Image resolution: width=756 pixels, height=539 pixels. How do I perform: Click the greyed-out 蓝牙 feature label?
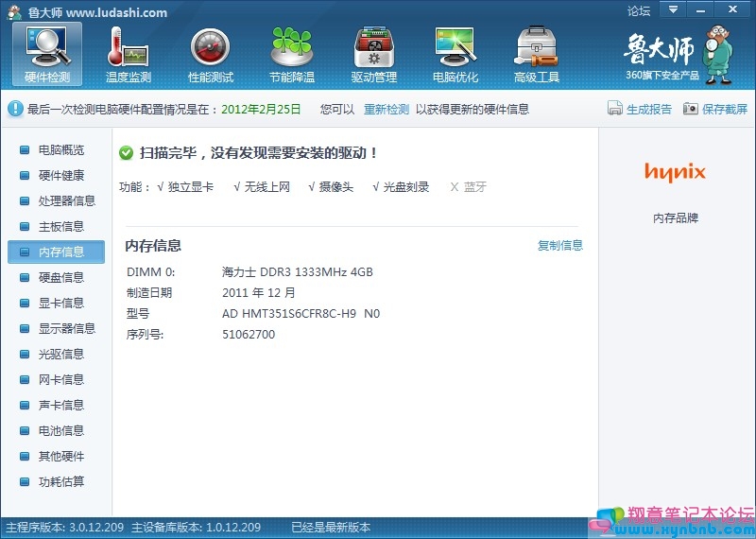coord(475,187)
